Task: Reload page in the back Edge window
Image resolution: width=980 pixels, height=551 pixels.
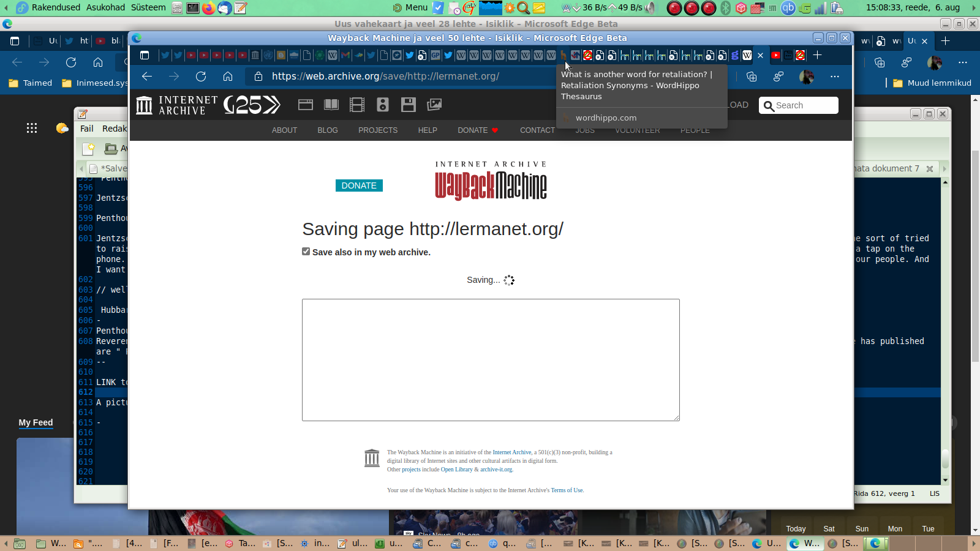Action: (x=71, y=62)
